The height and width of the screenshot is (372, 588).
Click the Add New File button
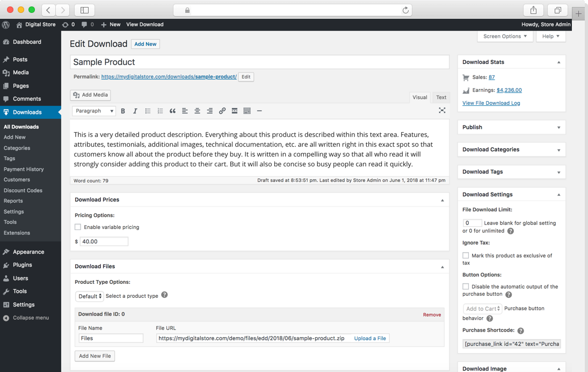[95, 356]
